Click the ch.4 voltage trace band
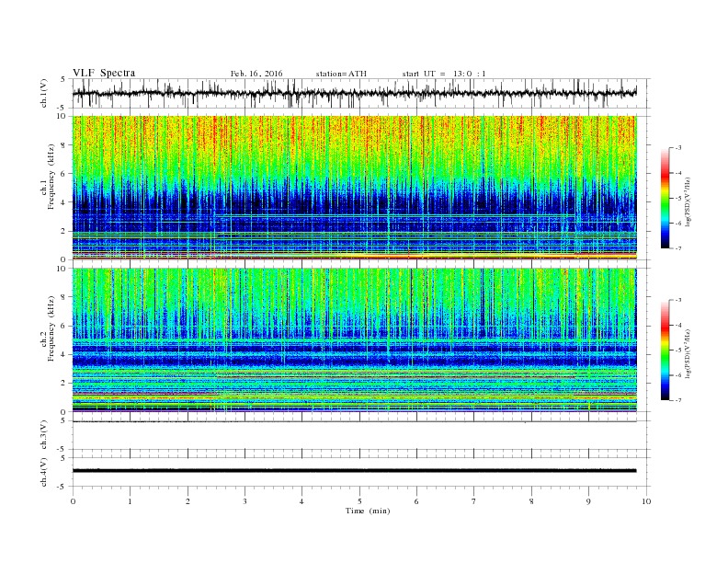The width and height of the screenshot is (728, 563). pyautogui.click(x=354, y=471)
